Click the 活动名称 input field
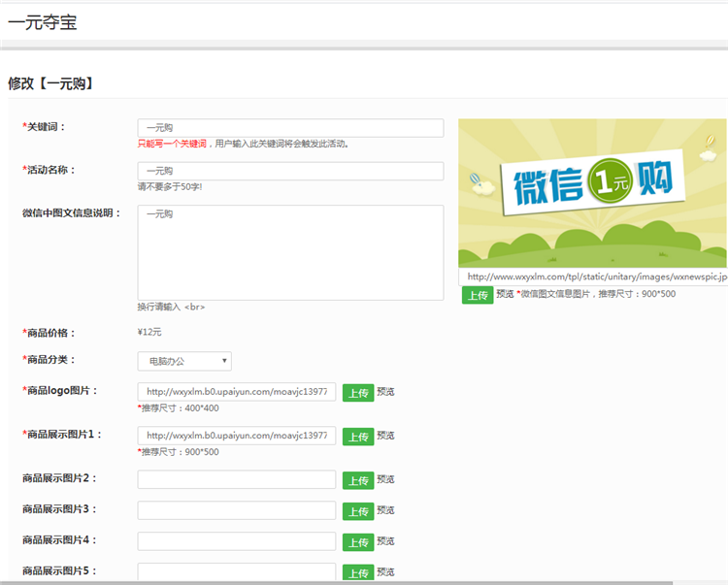 pos(290,171)
